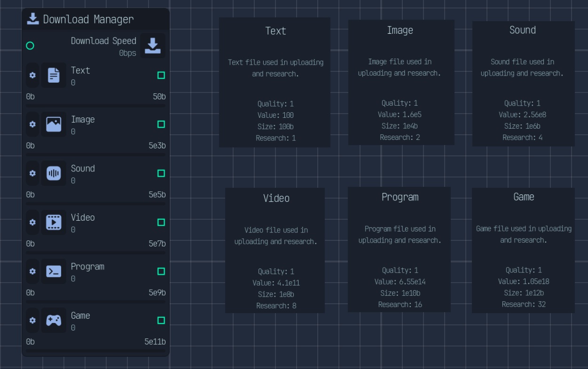This screenshot has width=588, height=369.
Task: Click the Game download progress bar
Action: (96, 350)
